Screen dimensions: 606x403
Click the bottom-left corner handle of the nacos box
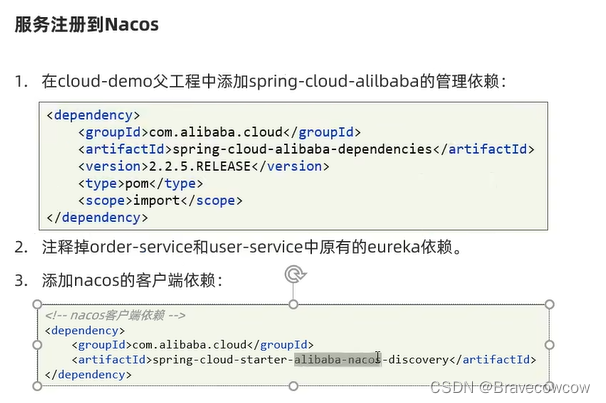pyautogui.click(x=37, y=386)
